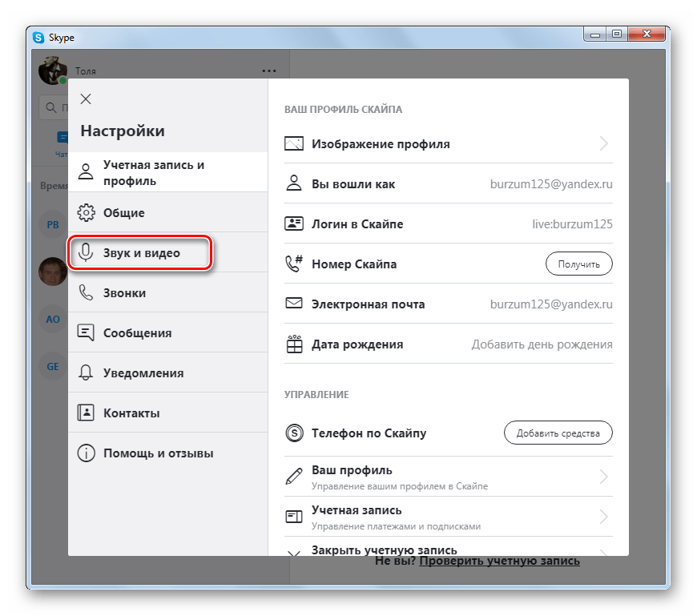Click the Проверить учетную запись link
The image size is (697, 616).
(x=499, y=562)
